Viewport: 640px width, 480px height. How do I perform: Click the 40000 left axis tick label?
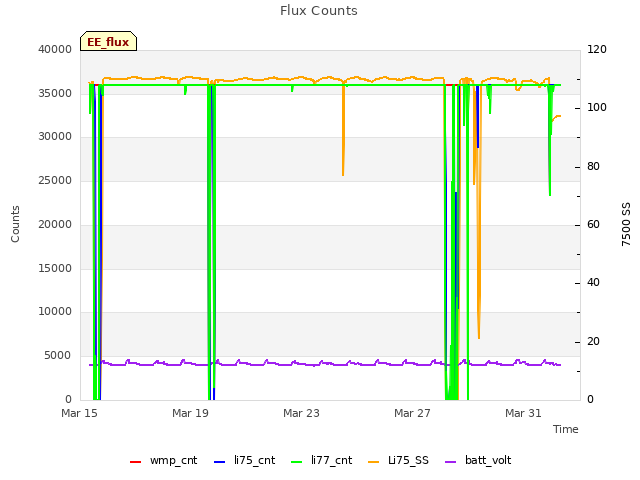click(x=55, y=49)
